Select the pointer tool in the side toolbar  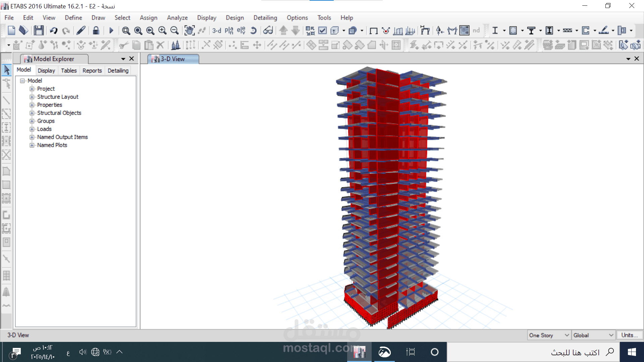6,70
